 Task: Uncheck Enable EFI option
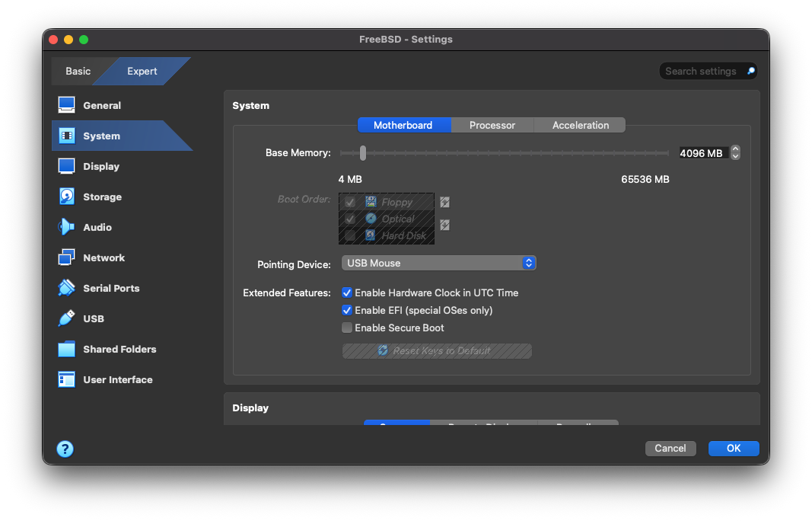point(347,311)
